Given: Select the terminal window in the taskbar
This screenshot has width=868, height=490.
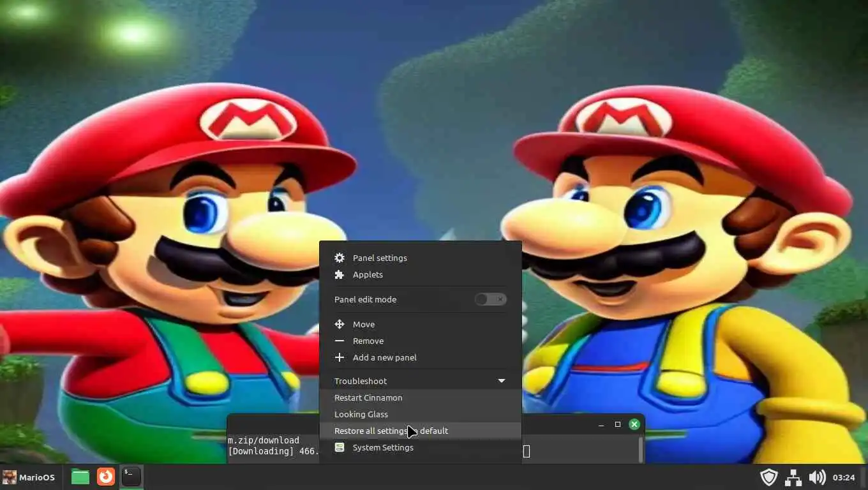Looking at the screenshot, I should point(131,477).
